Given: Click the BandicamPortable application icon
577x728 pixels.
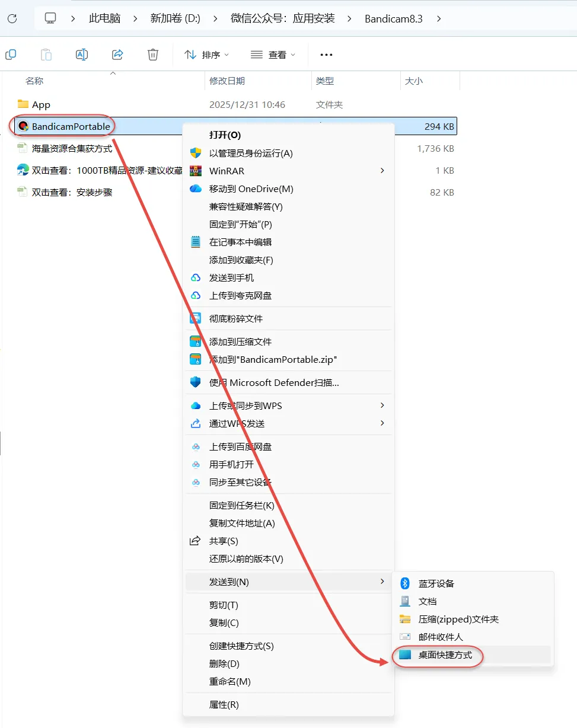Looking at the screenshot, I should 23,126.
